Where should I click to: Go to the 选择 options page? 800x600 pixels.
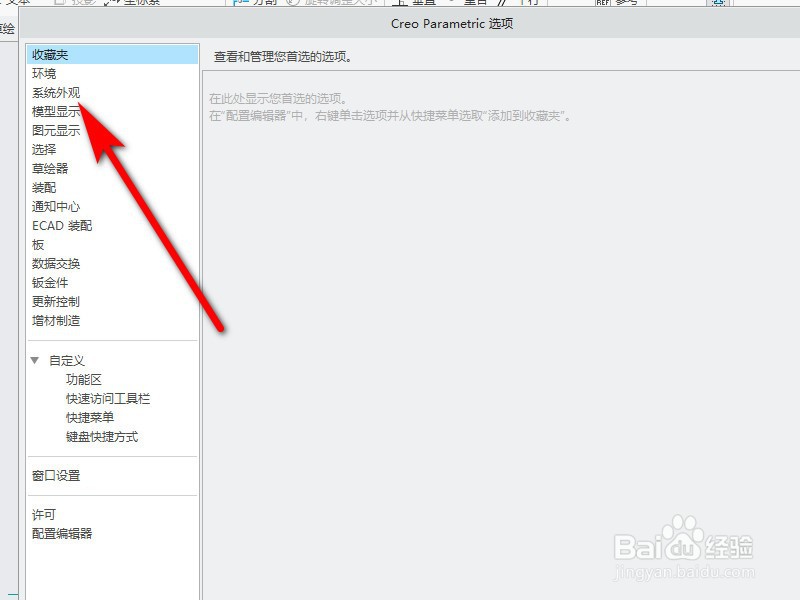[x=44, y=149]
